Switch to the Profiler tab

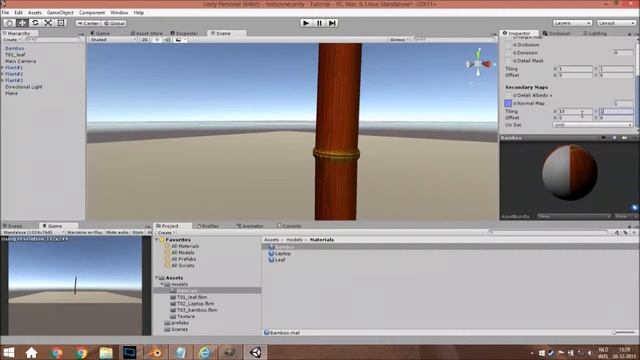(208, 226)
